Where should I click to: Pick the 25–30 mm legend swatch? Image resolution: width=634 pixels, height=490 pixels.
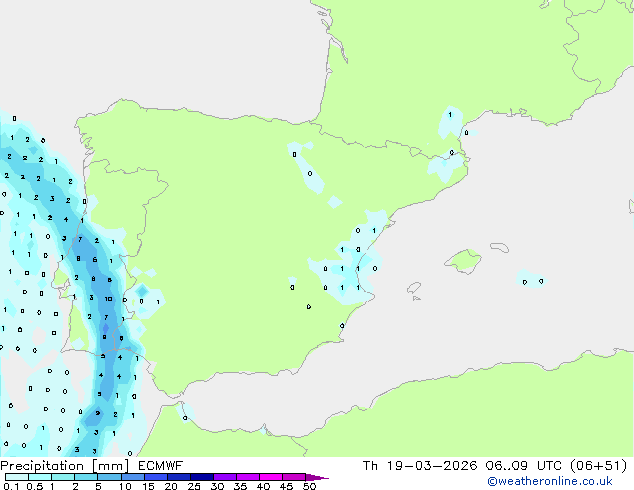coord(202,477)
